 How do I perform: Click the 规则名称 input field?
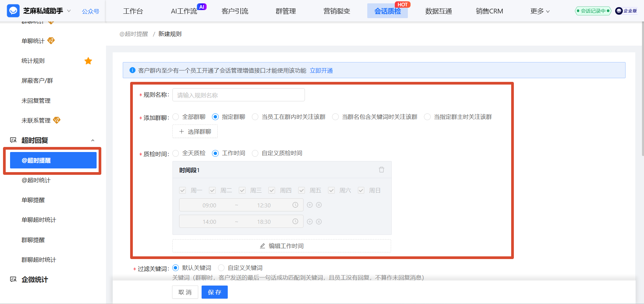238,95
